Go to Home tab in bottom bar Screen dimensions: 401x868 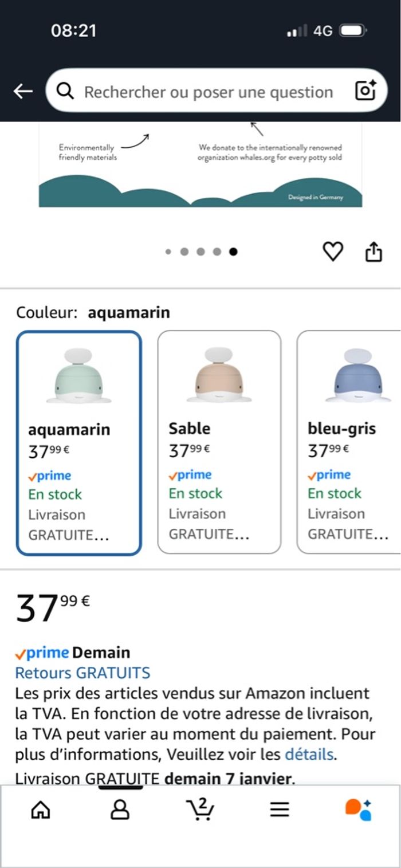tap(40, 809)
